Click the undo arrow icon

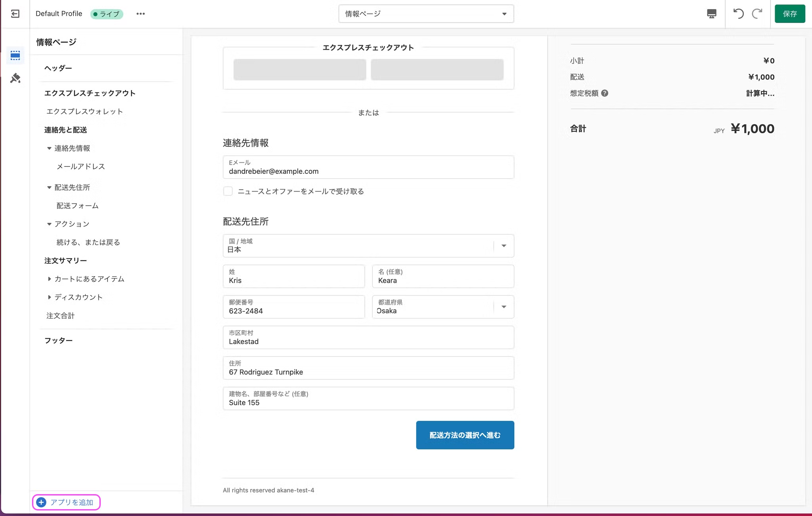click(738, 14)
